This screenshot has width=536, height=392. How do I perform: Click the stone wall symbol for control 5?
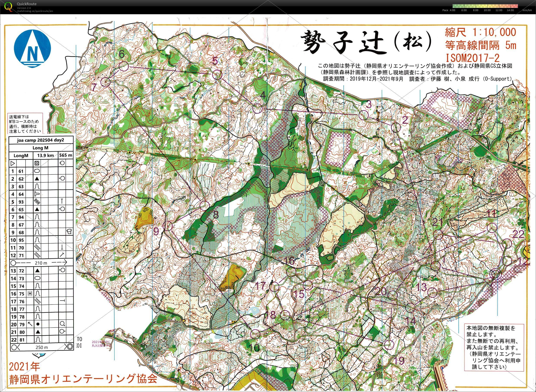(x=37, y=202)
